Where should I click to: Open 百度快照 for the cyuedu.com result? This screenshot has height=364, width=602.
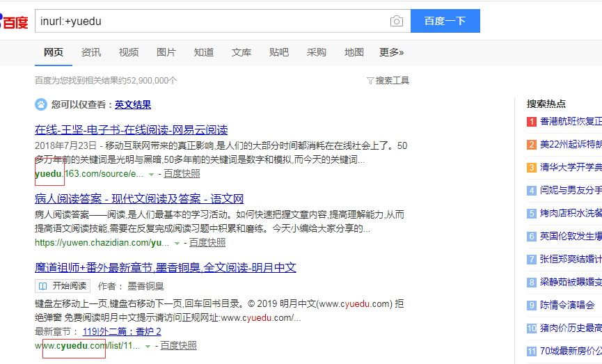[x=179, y=346]
